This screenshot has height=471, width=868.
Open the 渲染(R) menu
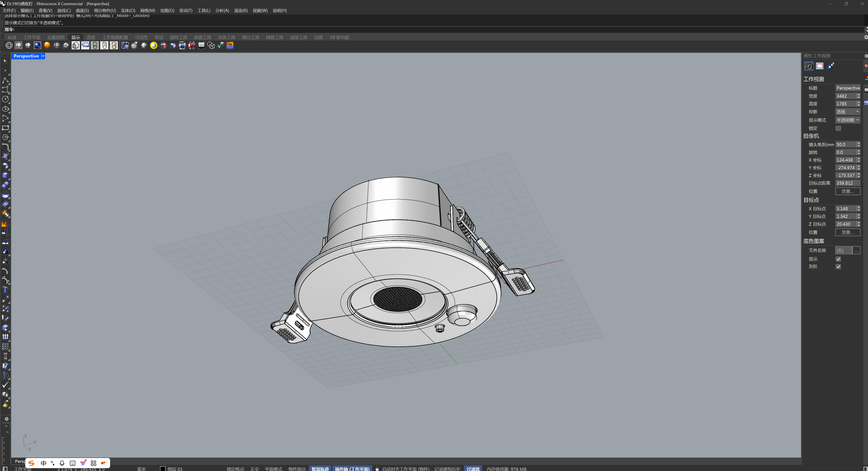point(241,10)
